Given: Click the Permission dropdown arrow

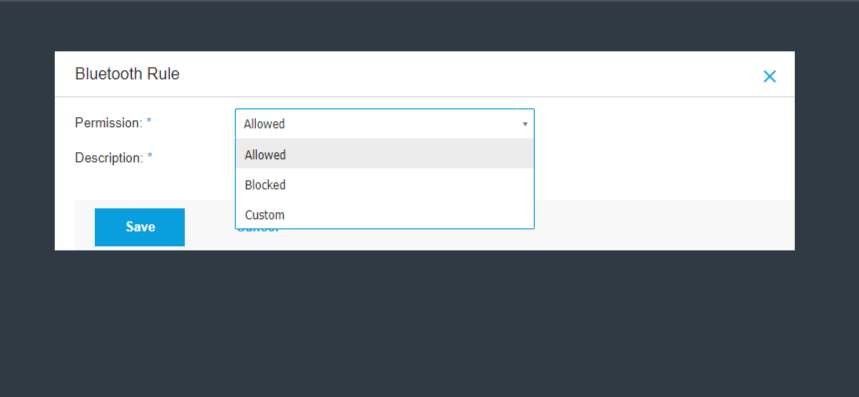Looking at the screenshot, I should [525, 124].
